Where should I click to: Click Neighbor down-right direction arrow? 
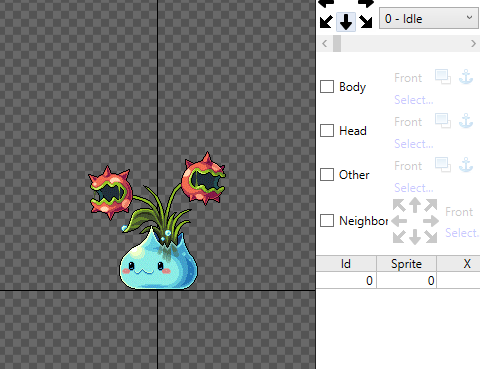[430, 236]
